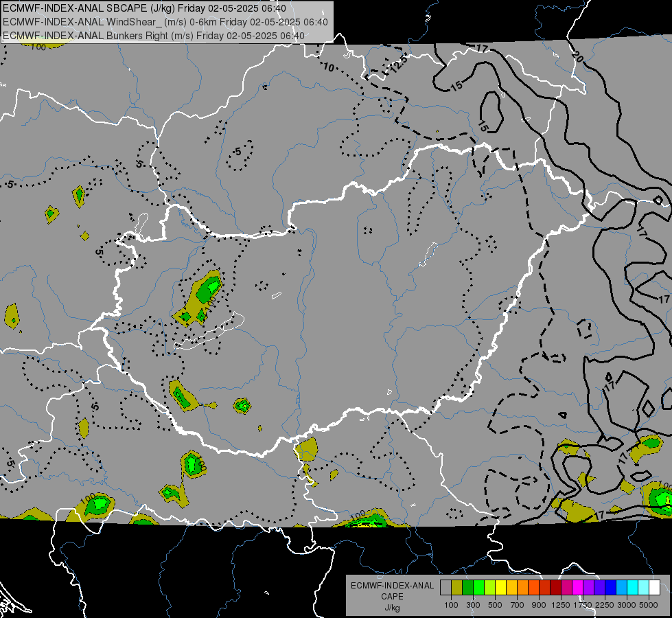
Task: Click the 900 value in the legend
Action: click(539, 605)
